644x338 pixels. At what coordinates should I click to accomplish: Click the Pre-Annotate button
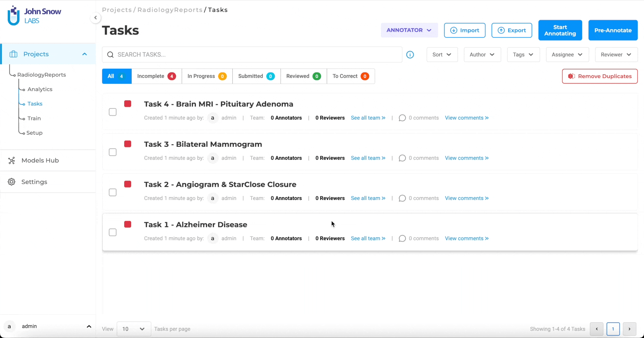point(613,30)
